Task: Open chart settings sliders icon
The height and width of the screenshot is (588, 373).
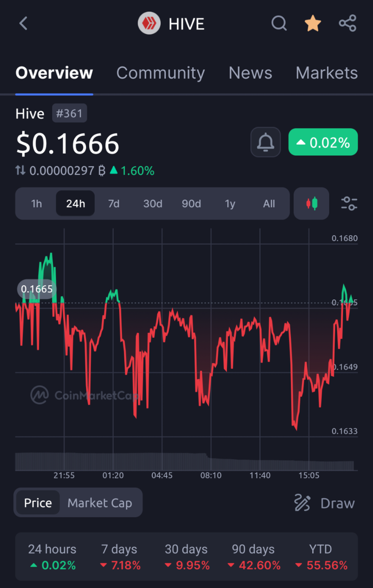Action: coord(349,204)
